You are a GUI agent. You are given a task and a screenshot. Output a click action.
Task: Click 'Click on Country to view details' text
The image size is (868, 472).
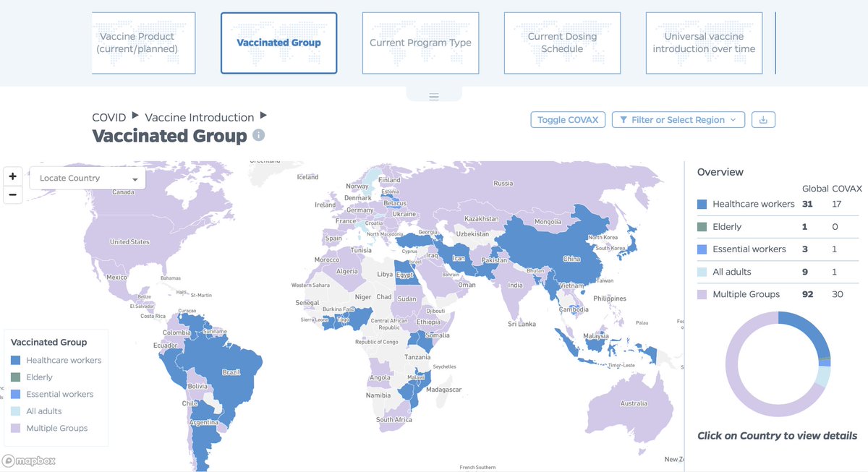click(x=777, y=436)
